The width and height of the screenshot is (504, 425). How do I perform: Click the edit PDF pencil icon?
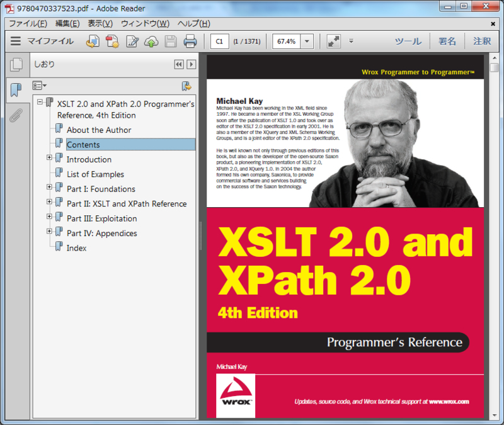(131, 42)
